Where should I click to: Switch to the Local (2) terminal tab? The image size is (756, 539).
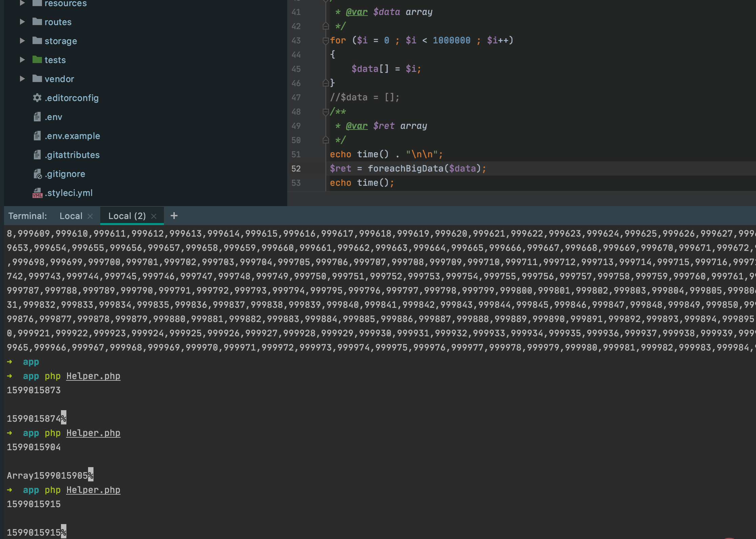pos(127,216)
